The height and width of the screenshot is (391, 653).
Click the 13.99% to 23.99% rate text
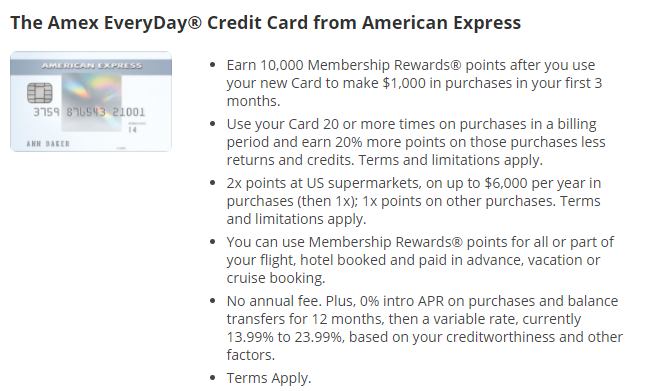click(285, 337)
